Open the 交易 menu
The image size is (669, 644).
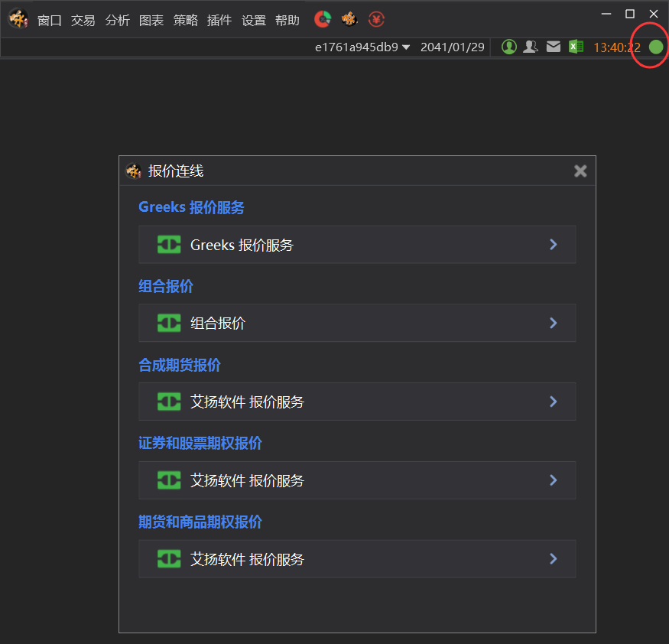(x=83, y=20)
